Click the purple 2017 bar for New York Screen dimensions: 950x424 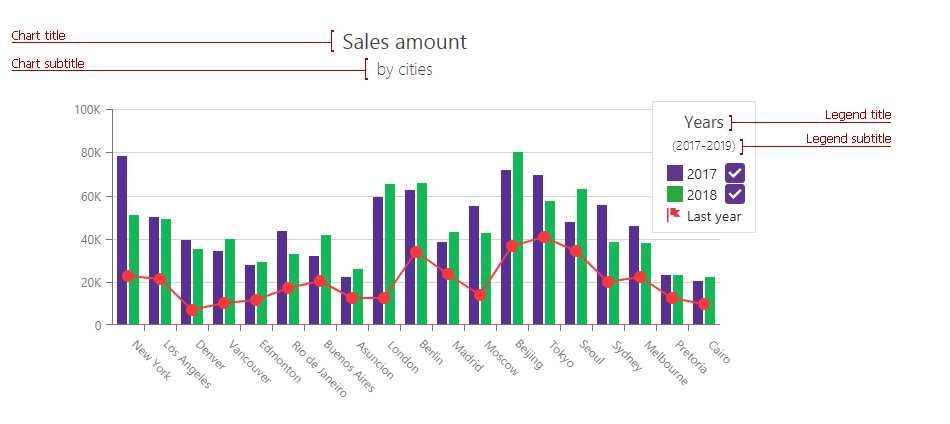point(122,240)
